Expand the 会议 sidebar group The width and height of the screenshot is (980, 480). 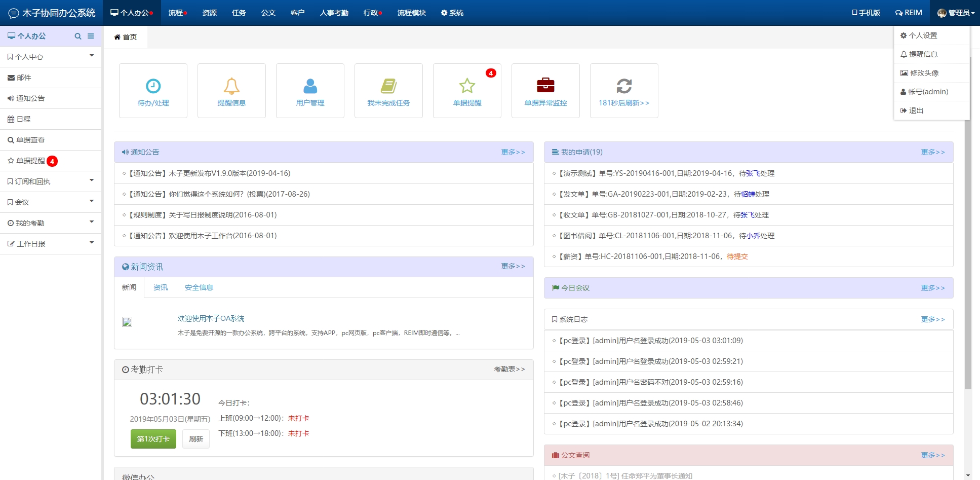click(x=51, y=202)
